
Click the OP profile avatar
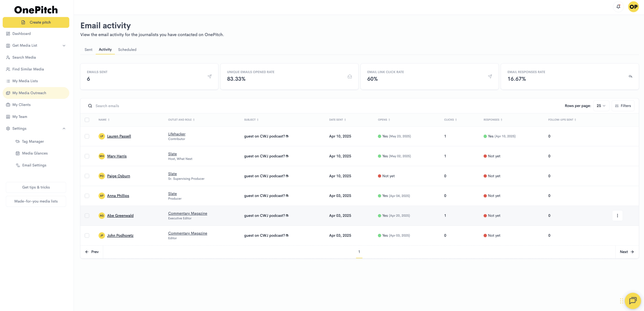tap(633, 7)
